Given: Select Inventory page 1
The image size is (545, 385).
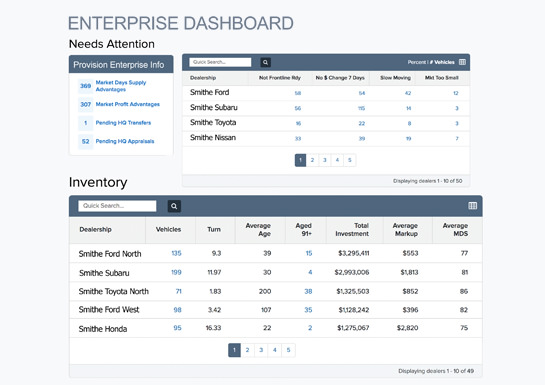Looking at the screenshot, I should (x=234, y=350).
